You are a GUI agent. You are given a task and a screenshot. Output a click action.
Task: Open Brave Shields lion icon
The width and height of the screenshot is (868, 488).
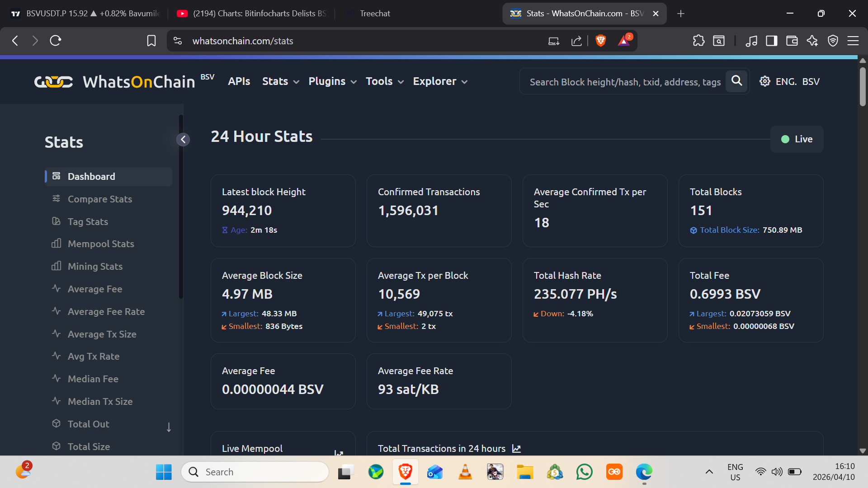tap(601, 41)
